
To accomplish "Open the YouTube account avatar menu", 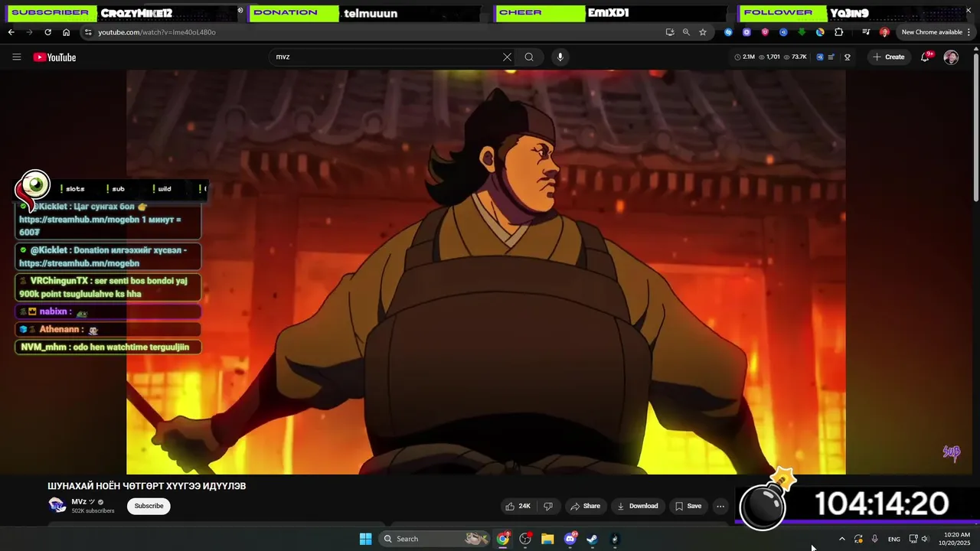I will 951,57.
